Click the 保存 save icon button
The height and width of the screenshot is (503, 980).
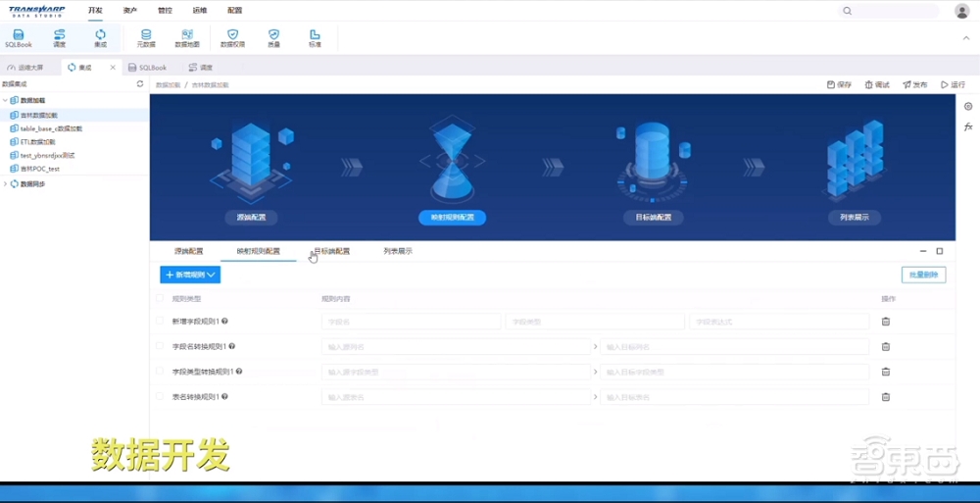point(839,84)
